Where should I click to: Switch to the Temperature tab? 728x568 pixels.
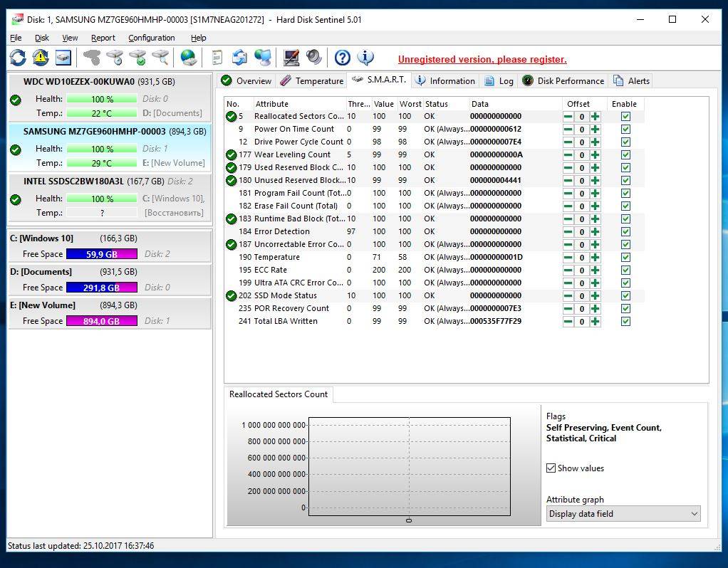[x=312, y=80]
